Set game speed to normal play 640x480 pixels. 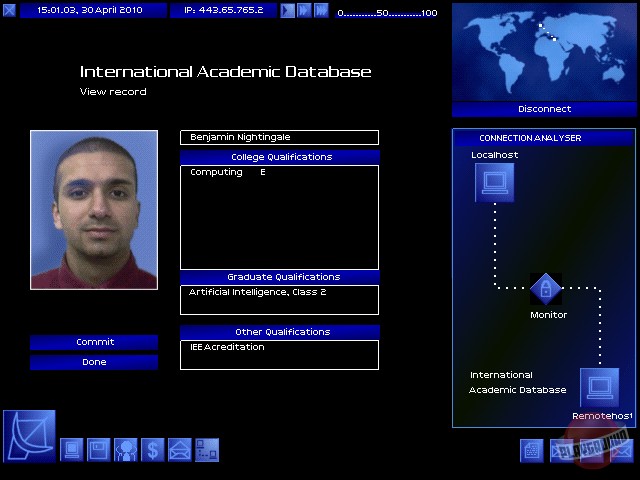point(287,10)
